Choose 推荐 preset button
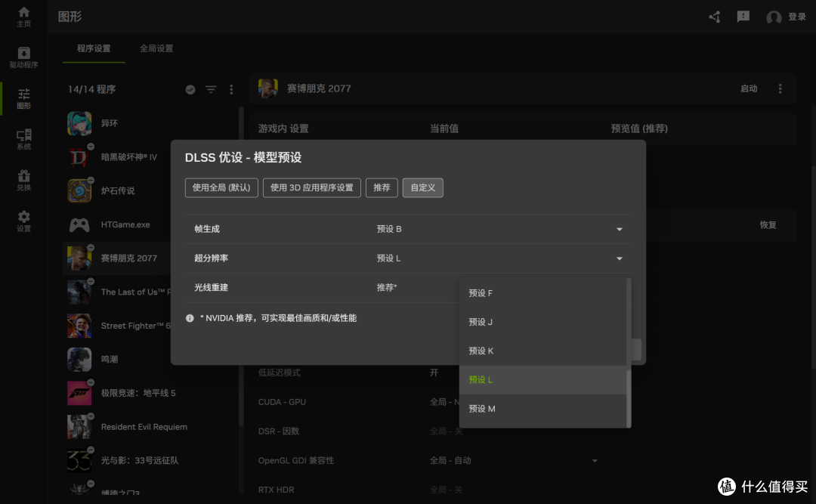Image resolution: width=816 pixels, height=504 pixels. pyautogui.click(x=382, y=188)
